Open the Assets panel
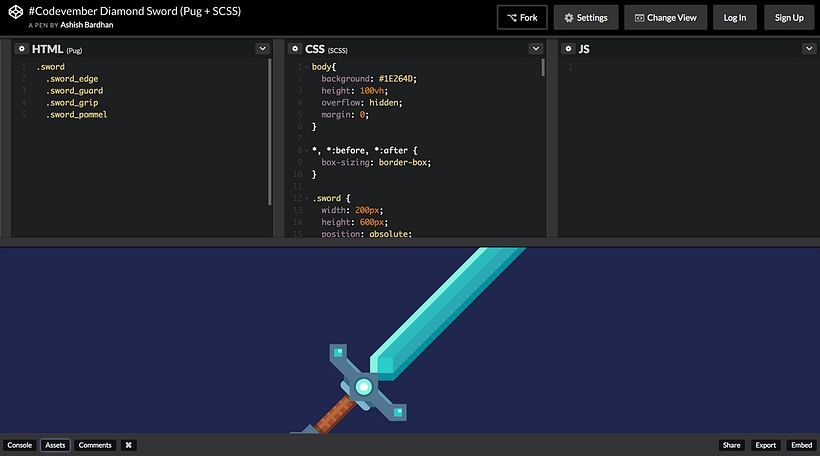Image resolution: width=820 pixels, height=456 pixels. [55, 445]
